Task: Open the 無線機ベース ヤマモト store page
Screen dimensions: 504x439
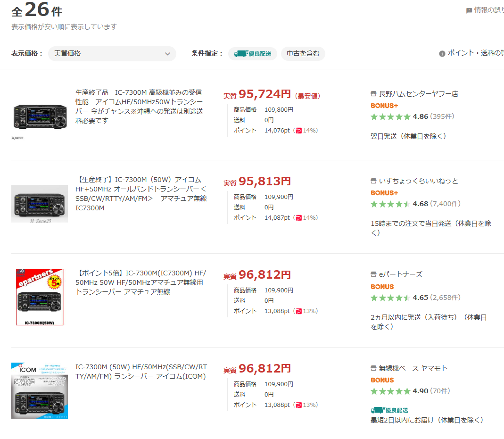Action: coord(413,368)
